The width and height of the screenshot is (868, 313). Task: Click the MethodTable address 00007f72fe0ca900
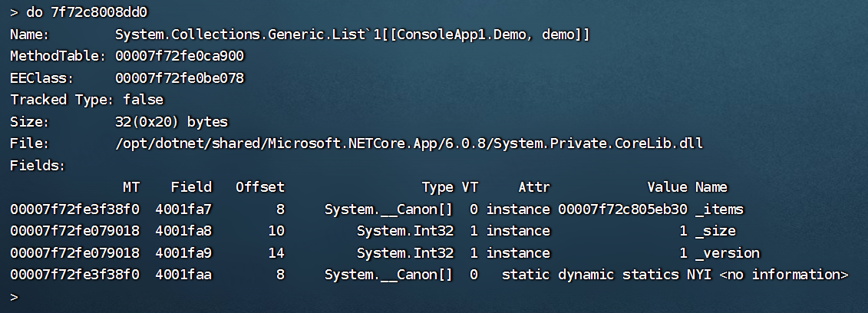tap(179, 57)
